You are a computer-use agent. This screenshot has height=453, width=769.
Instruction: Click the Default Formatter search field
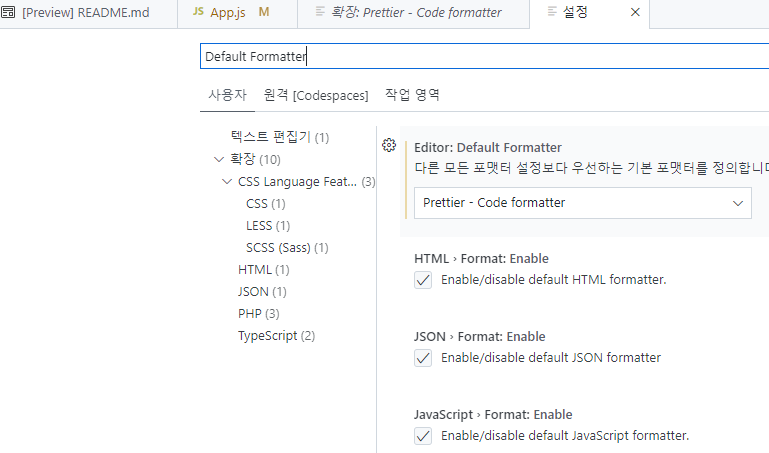click(x=485, y=56)
